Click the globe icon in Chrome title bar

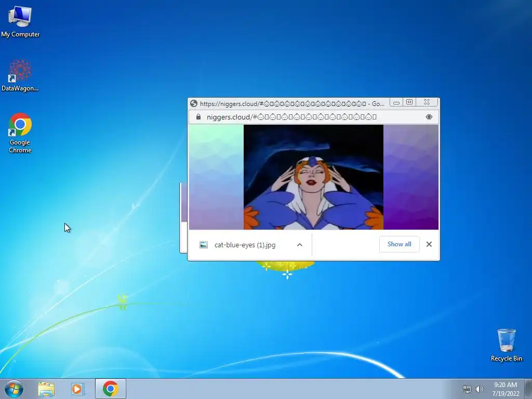pyautogui.click(x=194, y=103)
